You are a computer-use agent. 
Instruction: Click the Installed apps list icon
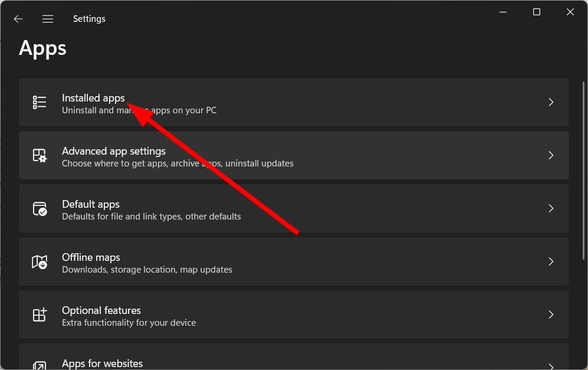[x=40, y=102]
